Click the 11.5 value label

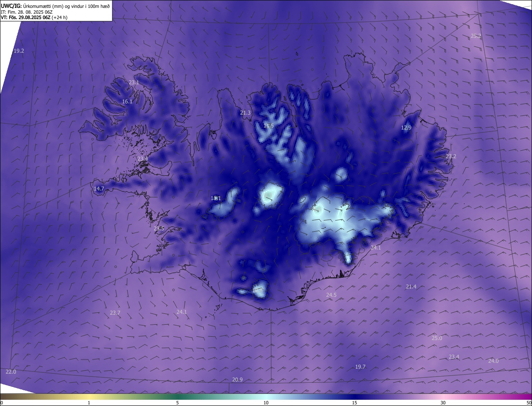click(269, 125)
